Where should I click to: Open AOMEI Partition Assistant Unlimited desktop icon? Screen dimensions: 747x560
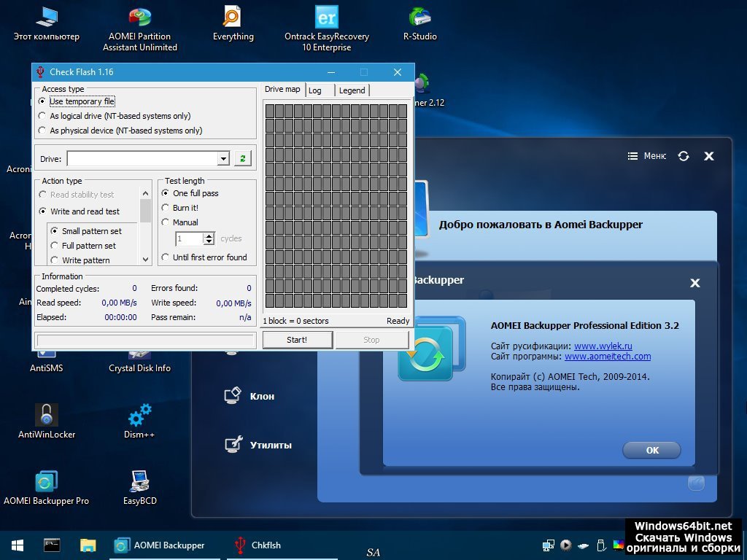(139, 20)
